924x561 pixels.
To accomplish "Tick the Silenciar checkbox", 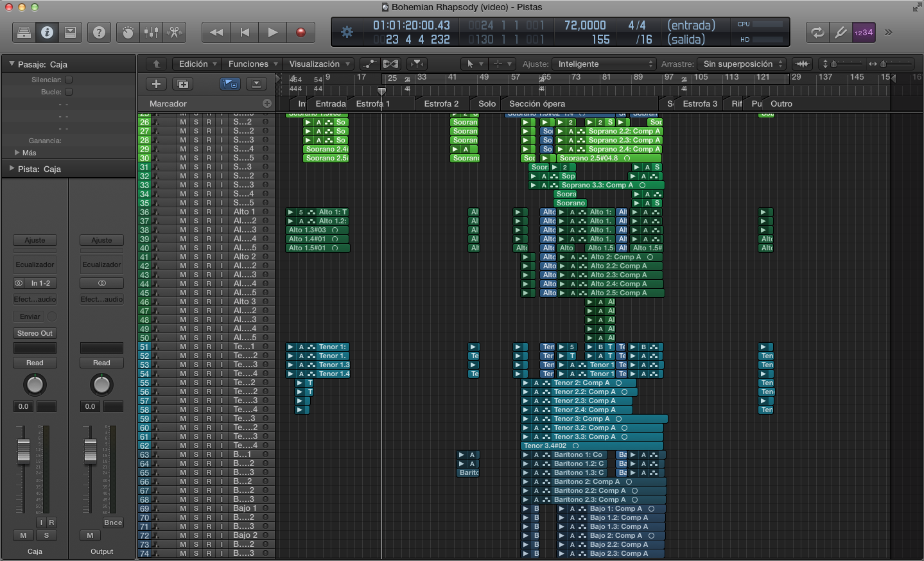I will pos(69,80).
